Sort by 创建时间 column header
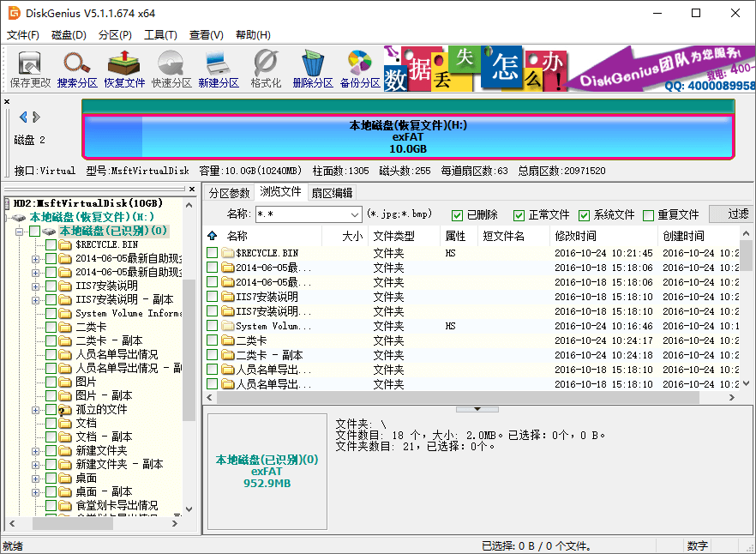This screenshot has width=756, height=554. (x=698, y=236)
